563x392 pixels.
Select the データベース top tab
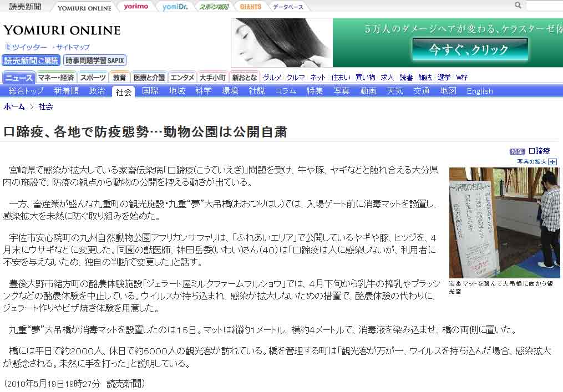[x=289, y=7]
